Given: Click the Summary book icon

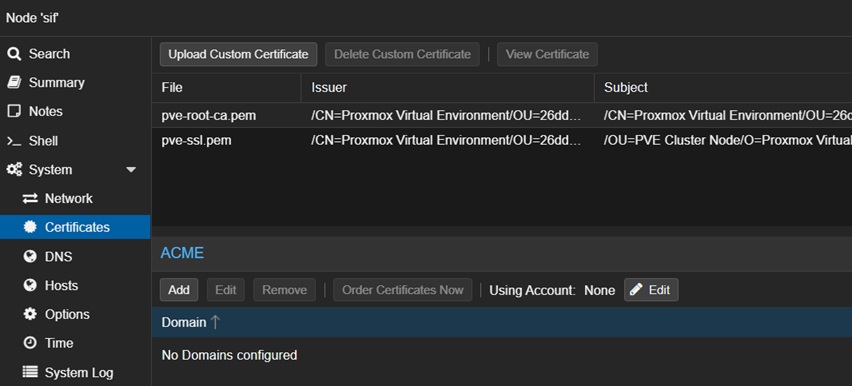Looking at the screenshot, I should [x=14, y=83].
